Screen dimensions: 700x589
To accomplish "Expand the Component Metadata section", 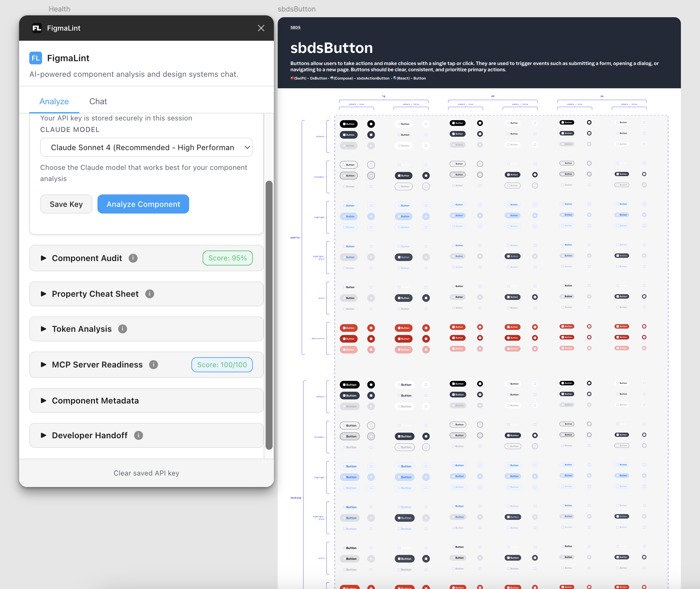I will click(146, 400).
